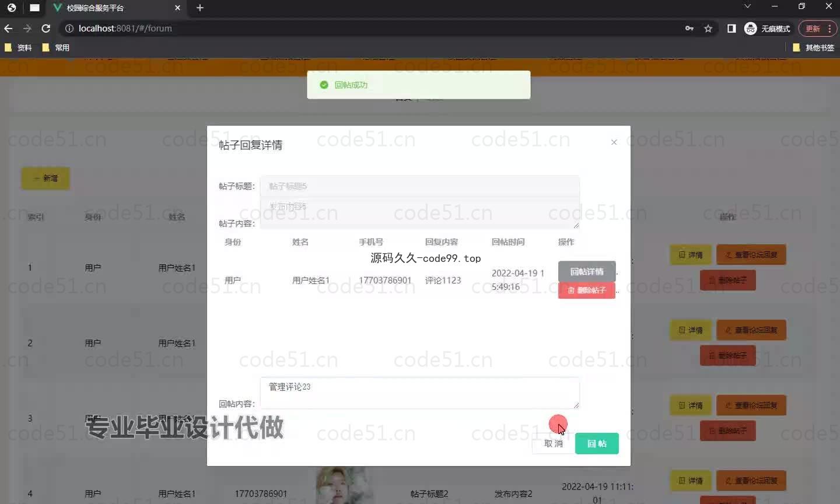Click 发布内容2 in row 4

click(x=513, y=494)
